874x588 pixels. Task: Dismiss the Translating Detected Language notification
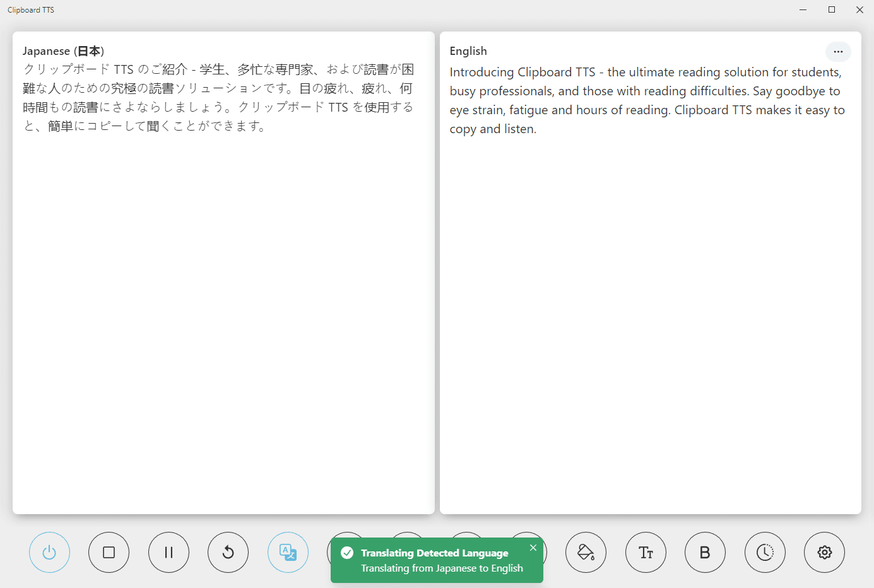(x=533, y=548)
